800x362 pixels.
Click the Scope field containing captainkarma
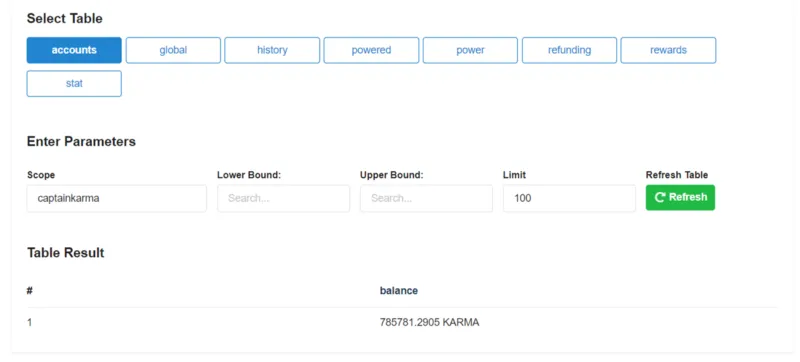click(117, 198)
